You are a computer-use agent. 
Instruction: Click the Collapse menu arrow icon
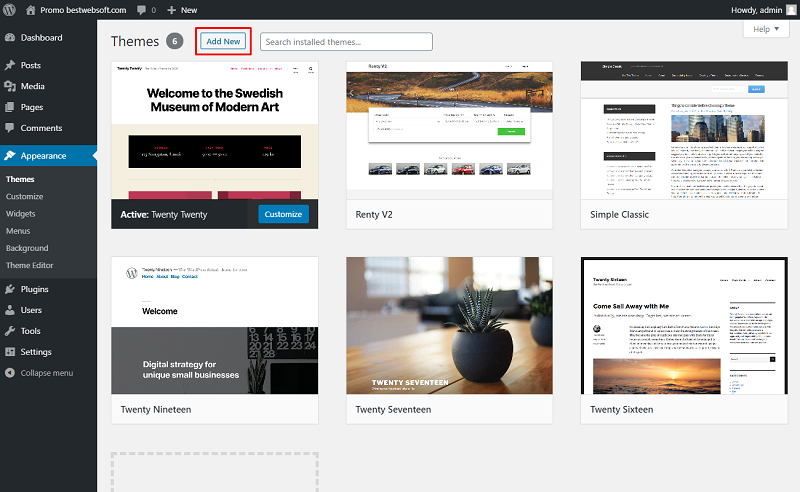click(x=10, y=373)
